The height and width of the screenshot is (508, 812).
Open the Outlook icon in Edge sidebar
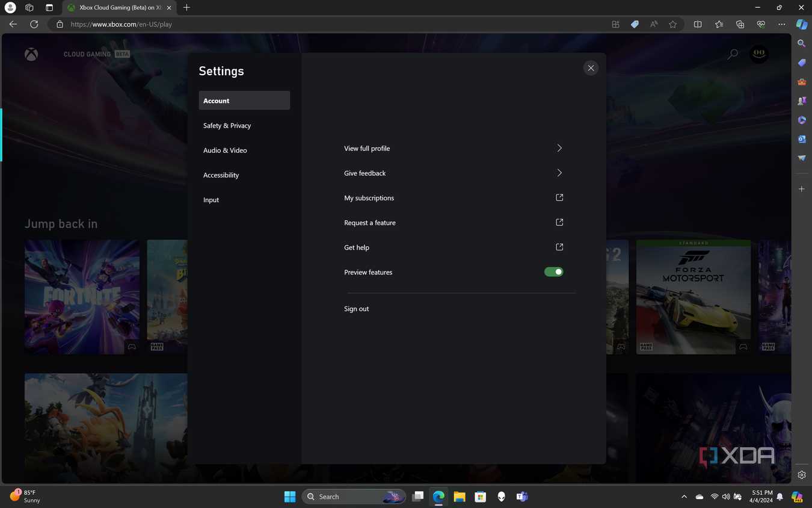801,139
